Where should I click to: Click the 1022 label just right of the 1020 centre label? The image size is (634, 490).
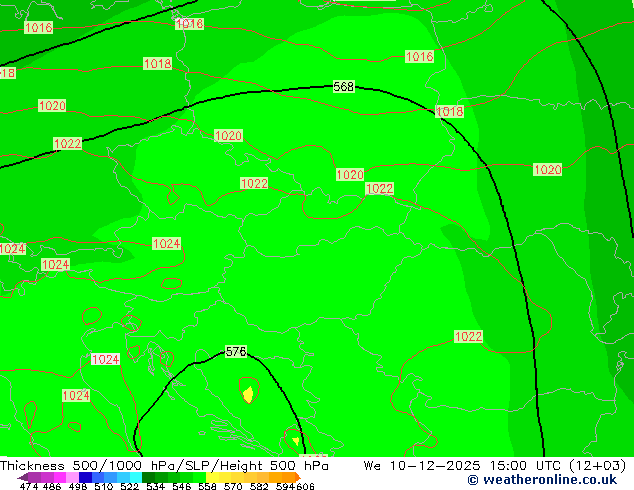pyautogui.click(x=379, y=188)
